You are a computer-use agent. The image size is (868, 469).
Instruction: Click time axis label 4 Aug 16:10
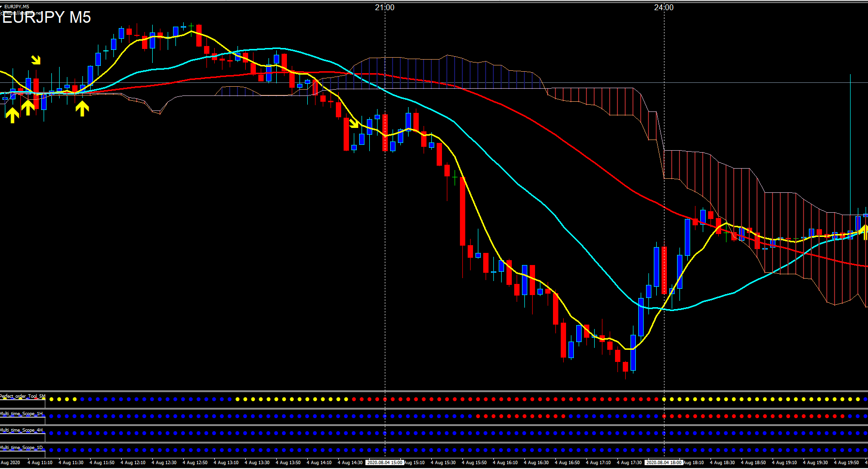[505, 463]
